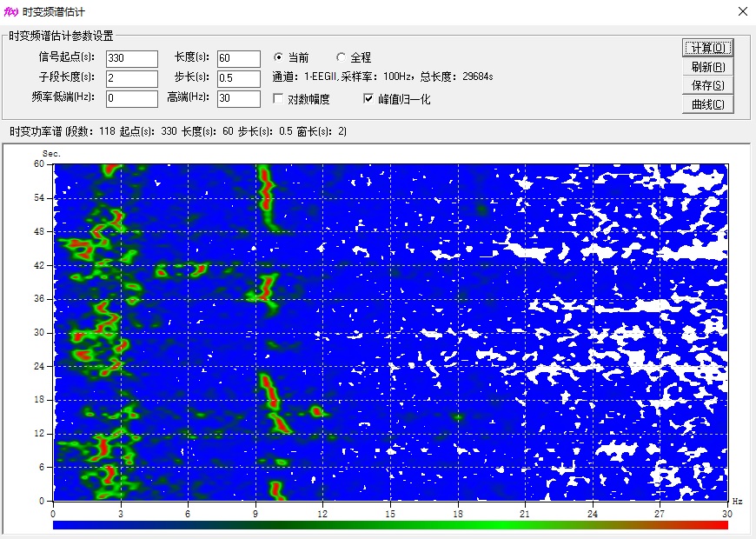This screenshot has width=756, height=539.
Task: Focus the 步长(s) field showing 0.5
Action: [239, 78]
